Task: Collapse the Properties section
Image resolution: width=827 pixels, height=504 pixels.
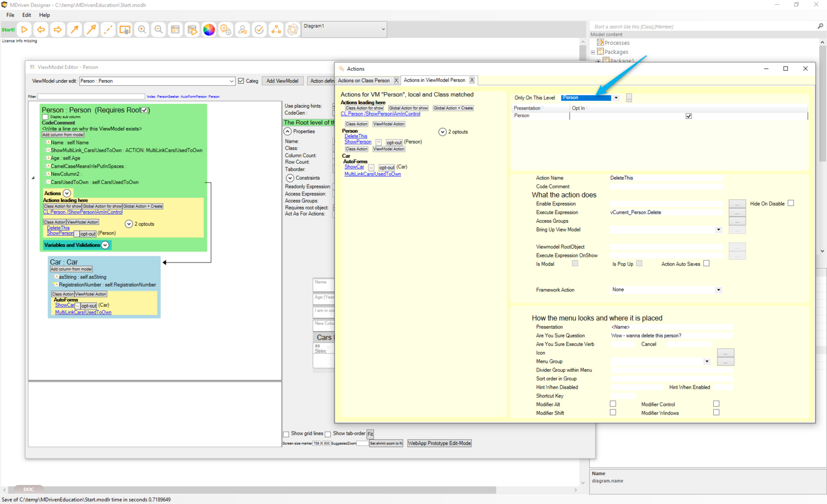Action: coord(287,131)
